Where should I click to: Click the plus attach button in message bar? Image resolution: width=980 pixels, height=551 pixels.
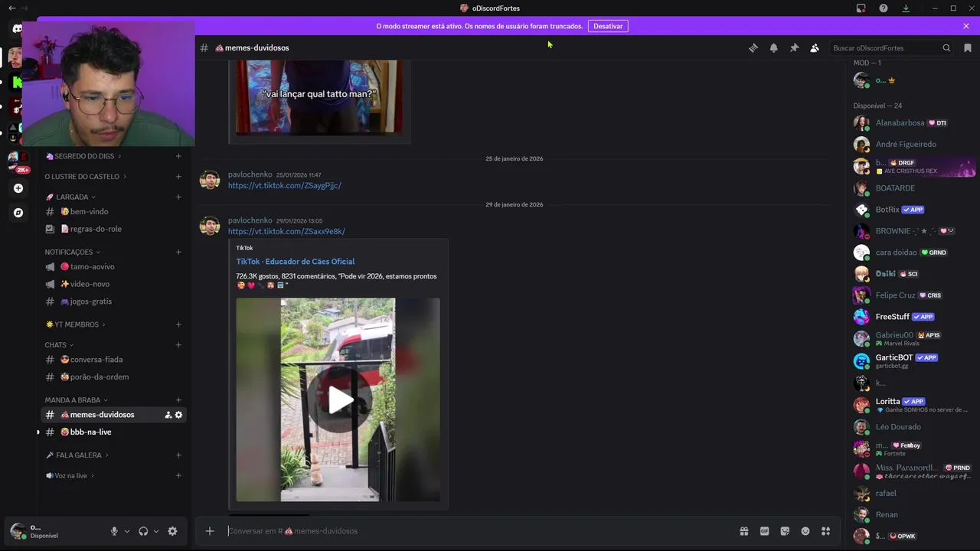pos(210,531)
